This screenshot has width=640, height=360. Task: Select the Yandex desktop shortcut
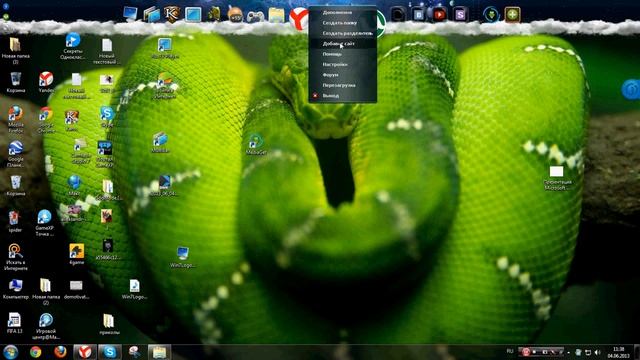coord(46,82)
